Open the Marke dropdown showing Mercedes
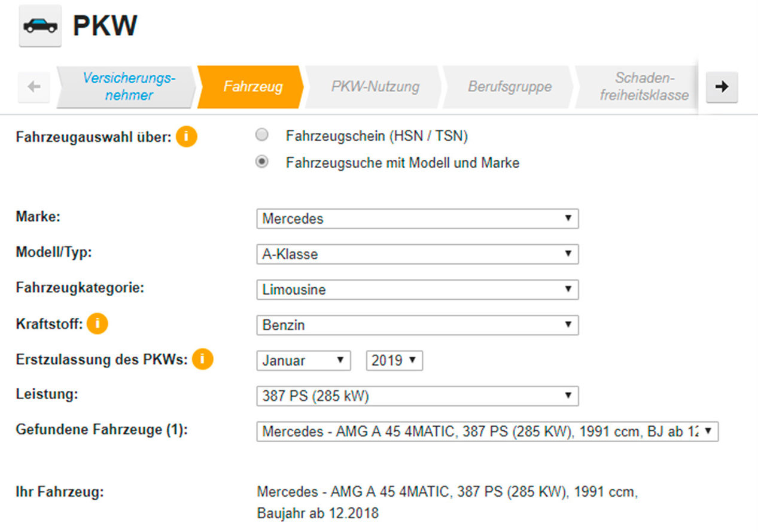758x532 pixels. [418, 218]
